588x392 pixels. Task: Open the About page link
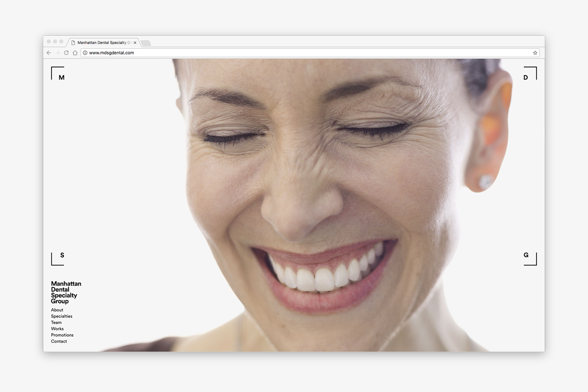coord(57,310)
